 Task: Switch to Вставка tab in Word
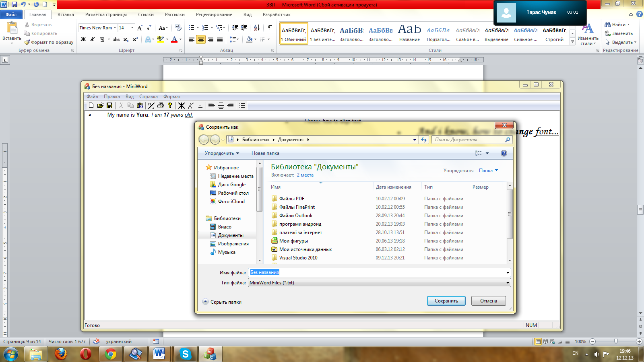point(66,14)
